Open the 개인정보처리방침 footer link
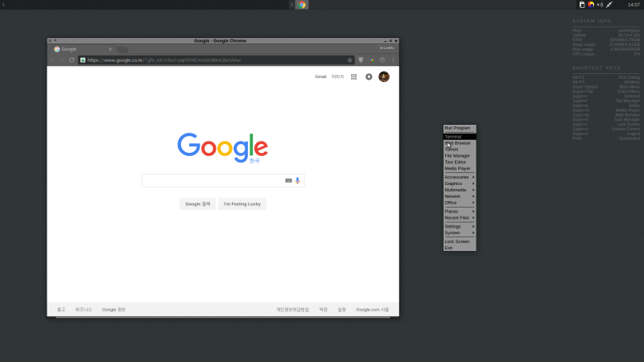 point(292,310)
